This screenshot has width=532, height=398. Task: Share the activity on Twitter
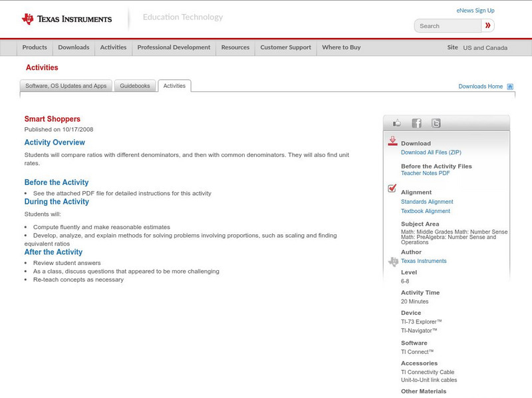(436, 123)
